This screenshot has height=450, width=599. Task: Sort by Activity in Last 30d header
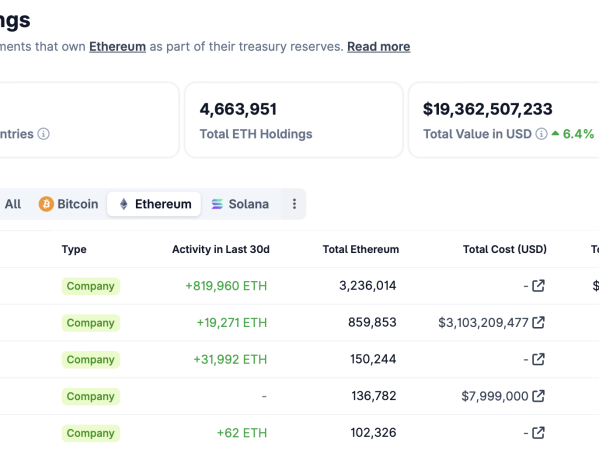(x=221, y=249)
